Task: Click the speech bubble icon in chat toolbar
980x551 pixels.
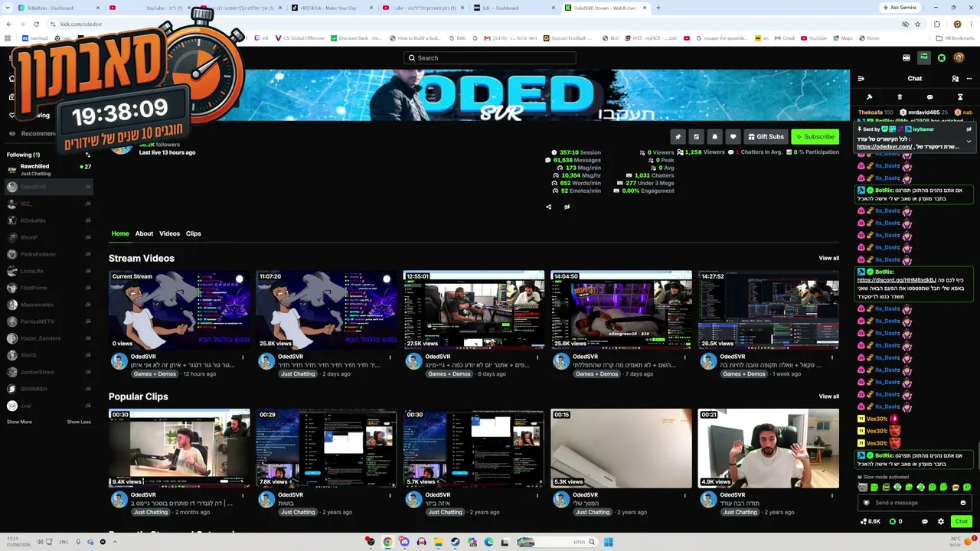Action: [x=929, y=97]
